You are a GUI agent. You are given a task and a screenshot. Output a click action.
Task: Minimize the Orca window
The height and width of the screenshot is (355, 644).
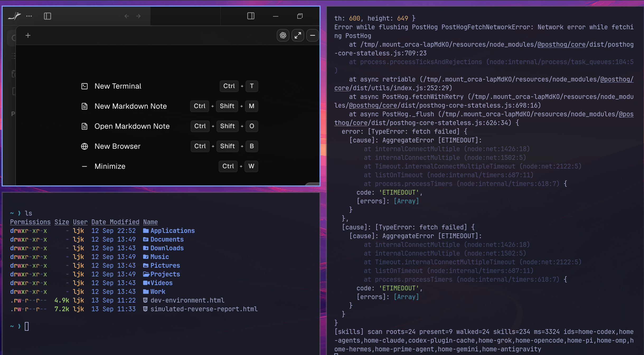coord(276,16)
